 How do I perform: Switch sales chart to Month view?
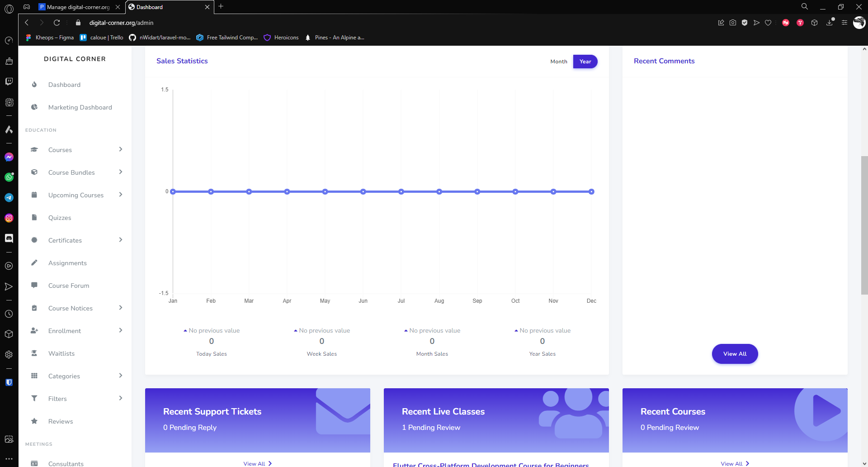pos(558,62)
